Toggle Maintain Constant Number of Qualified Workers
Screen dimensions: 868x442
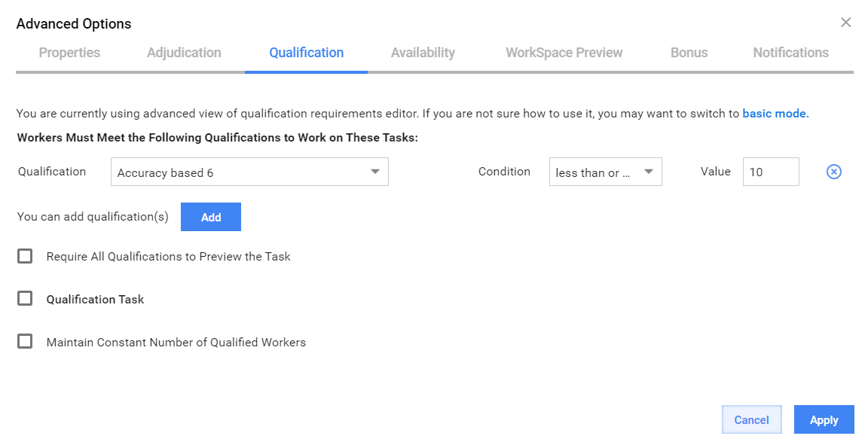click(25, 341)
